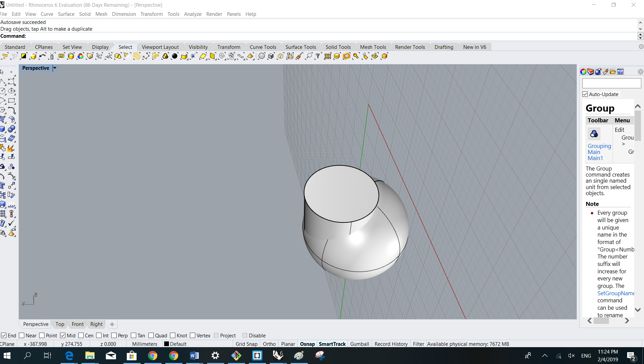Click the help panel scroll right arrow
Viewport: 644px width, 364px height.
pyautogui.click(x=627, y=321)
